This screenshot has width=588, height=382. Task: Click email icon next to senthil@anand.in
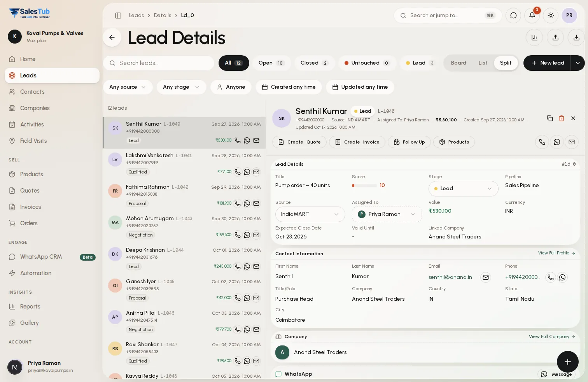point(486,277)
